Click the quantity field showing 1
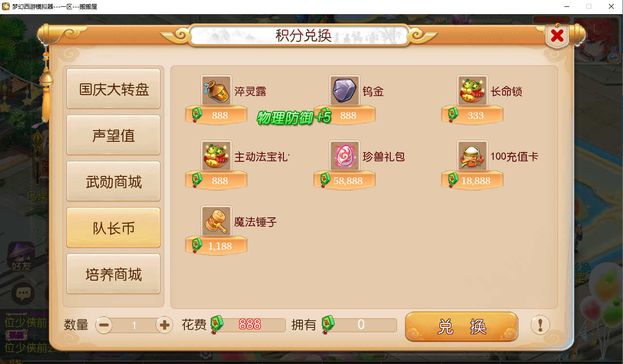Image resolution: width=623 pixels, height=364 pixels. tap(134, 326)
